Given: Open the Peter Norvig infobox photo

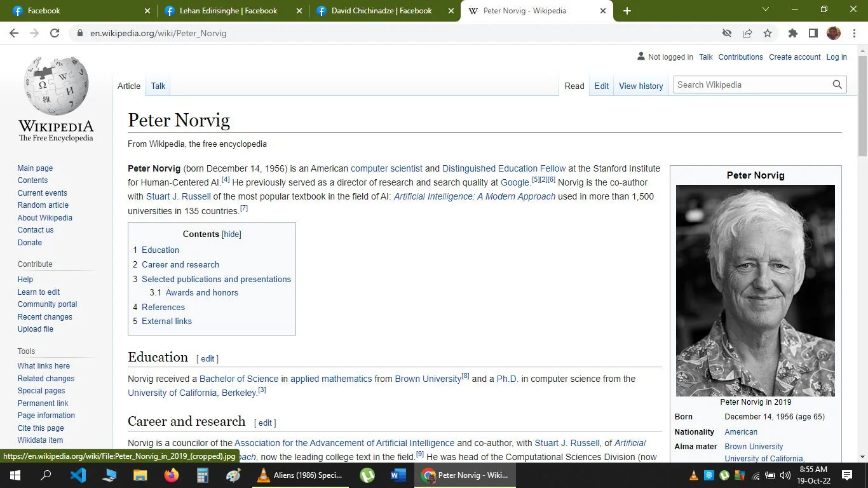Looking at the screenshot, I should [756, 290].
